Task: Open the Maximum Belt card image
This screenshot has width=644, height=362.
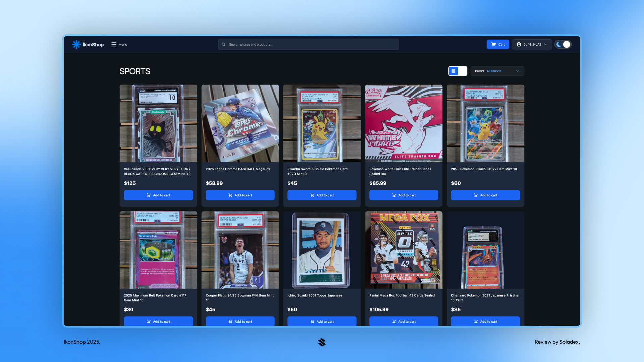Action: (x=158, y=250)
